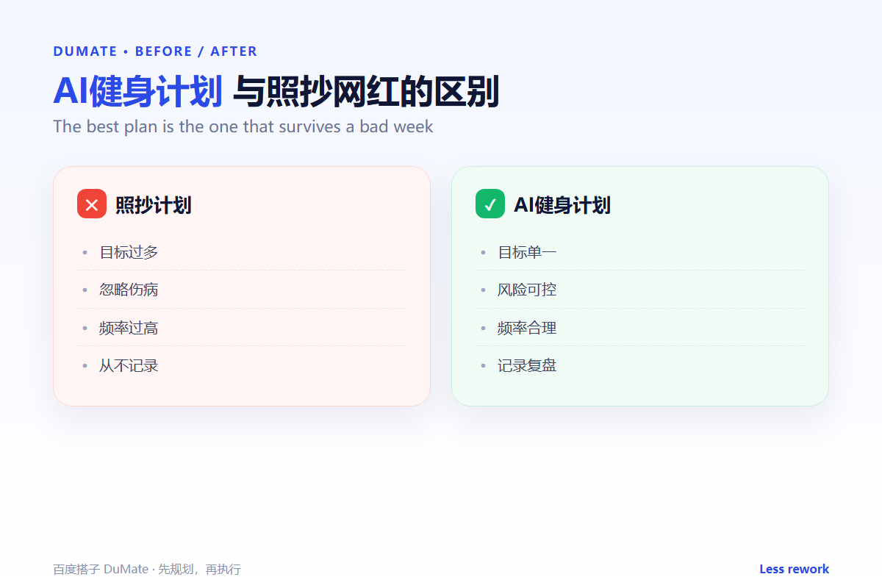Image resolution: width=882 pixels, height=588 pixels.
Task: Click the bullet item 从不记录
Action: (x=129, y=365)
